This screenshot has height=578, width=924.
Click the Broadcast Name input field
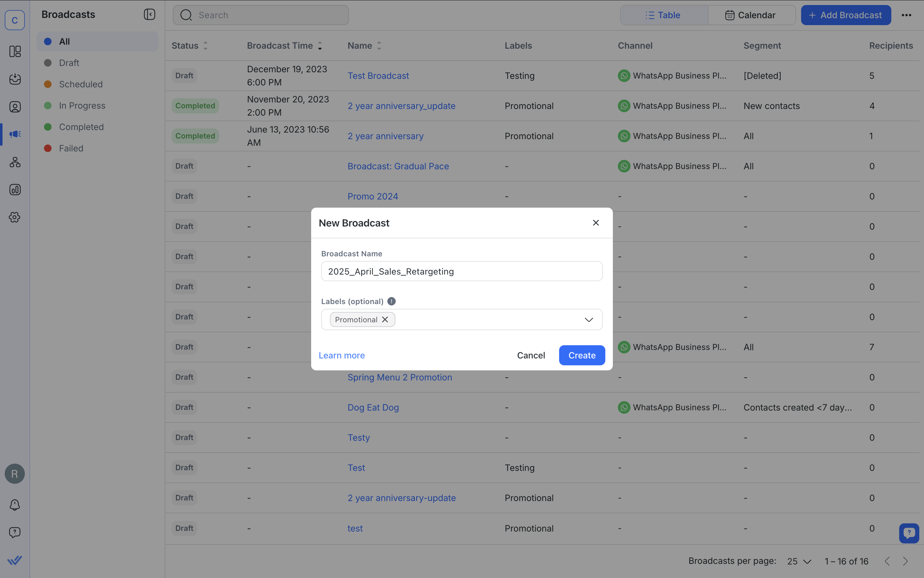tap(462, 271)
